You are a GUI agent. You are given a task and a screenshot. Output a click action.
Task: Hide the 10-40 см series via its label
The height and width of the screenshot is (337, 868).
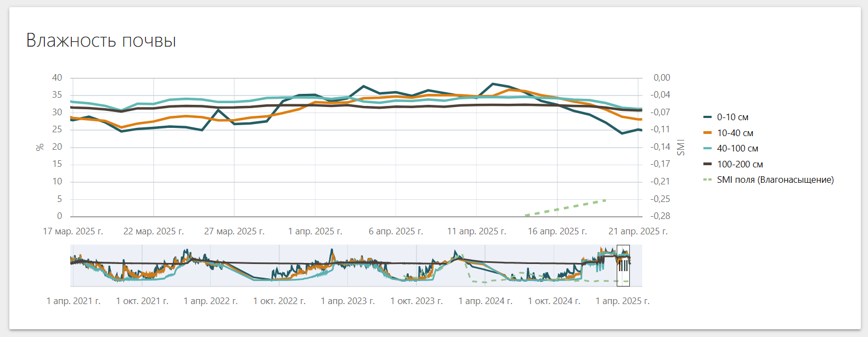(x=735, y=133)
